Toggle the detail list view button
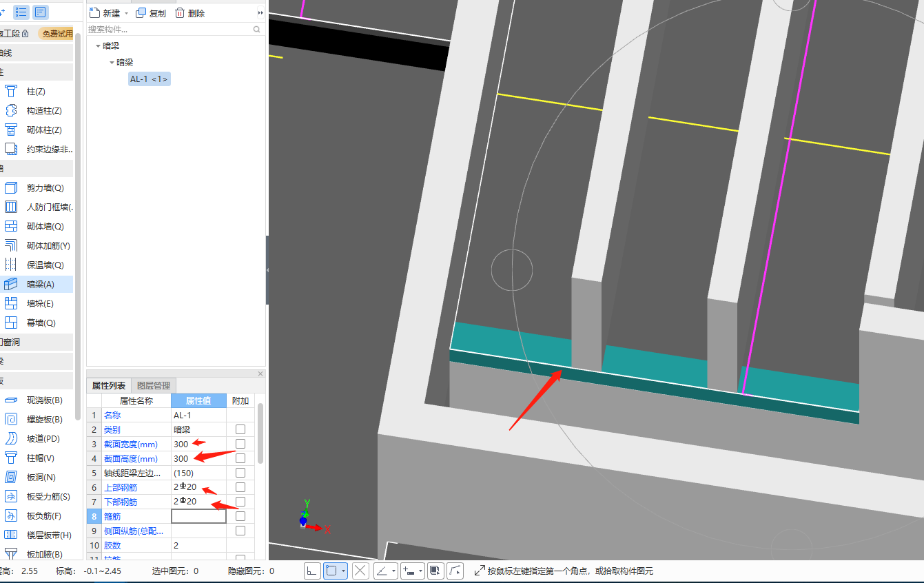This screenshot has width=924, height=583. click(41, 12)
